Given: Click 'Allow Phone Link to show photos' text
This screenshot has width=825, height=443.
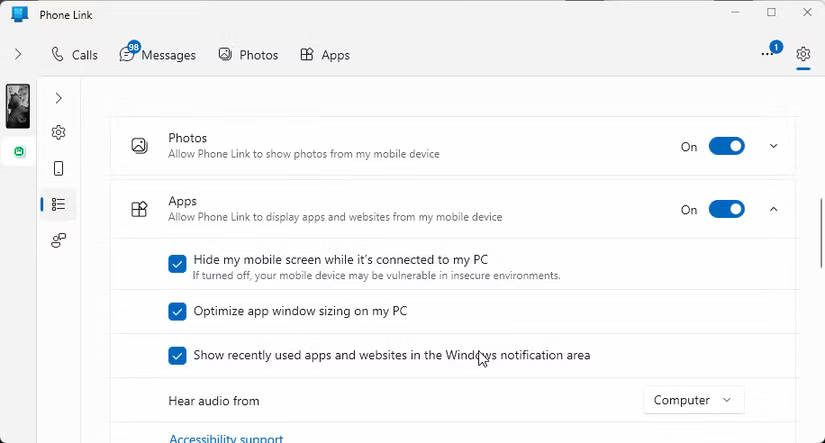Looking at the screenshot, I should [304, 154].
